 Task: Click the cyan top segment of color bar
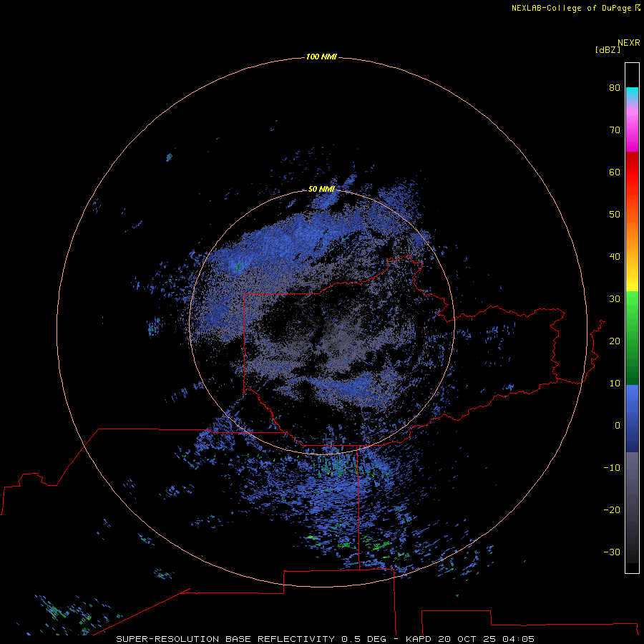click(x=632, y=92)
